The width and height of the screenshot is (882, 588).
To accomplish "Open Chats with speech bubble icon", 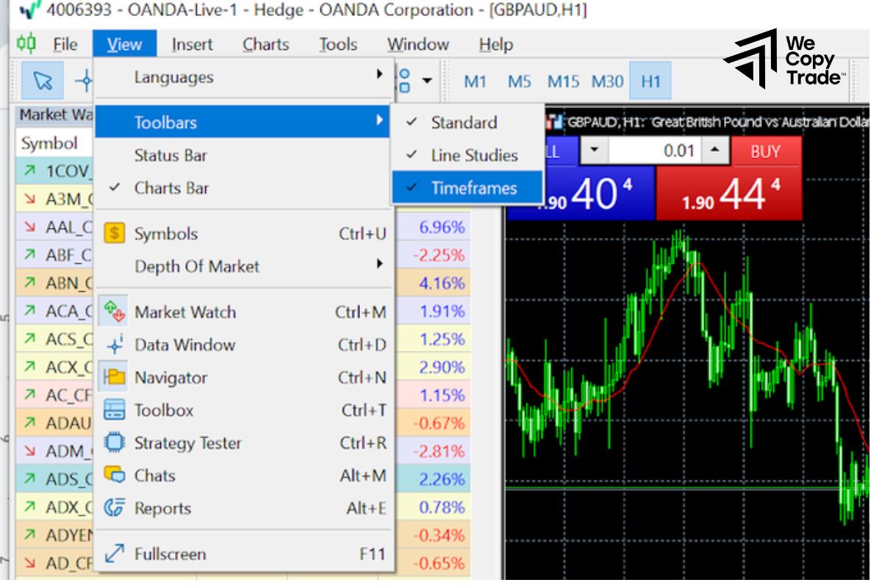I will click(114, 476).
